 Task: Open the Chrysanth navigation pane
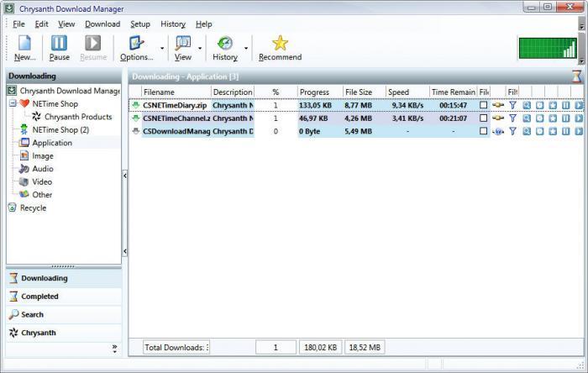[x=64, y=333]
